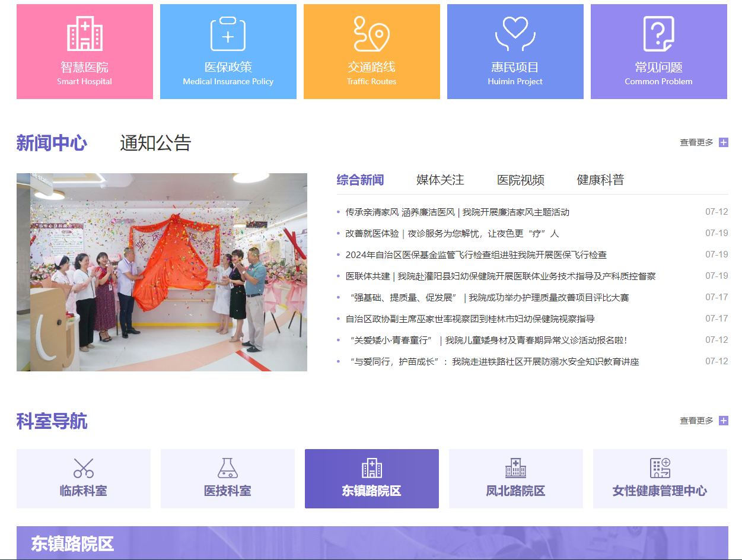Select the 东镇路院区 label in the highlighted card
742x560 pixels.
[x=372, y=491]
